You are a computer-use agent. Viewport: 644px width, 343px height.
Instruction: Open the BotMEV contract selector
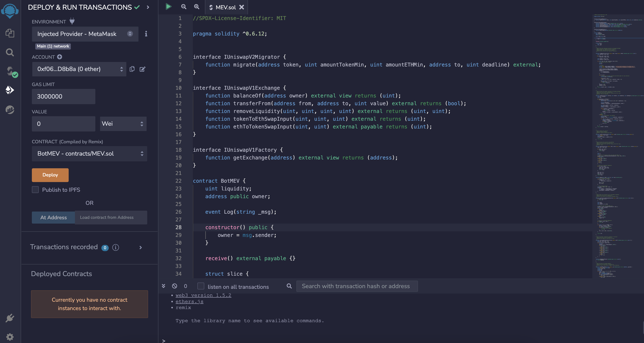[x=89, y=153]
